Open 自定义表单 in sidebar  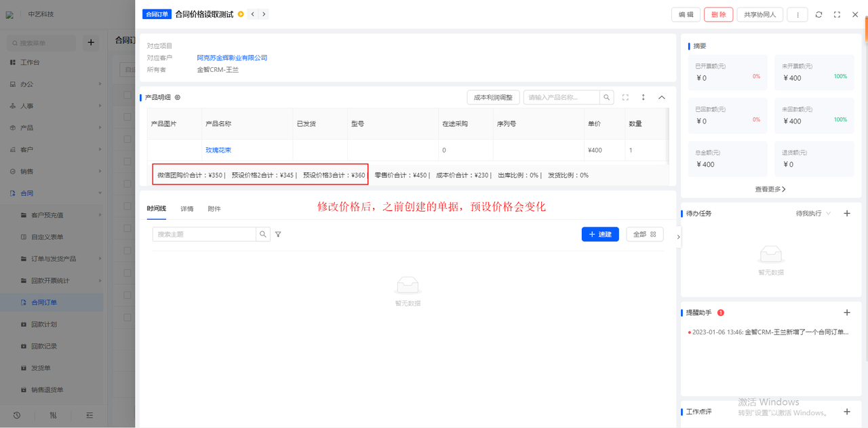(x=52, y=237)
